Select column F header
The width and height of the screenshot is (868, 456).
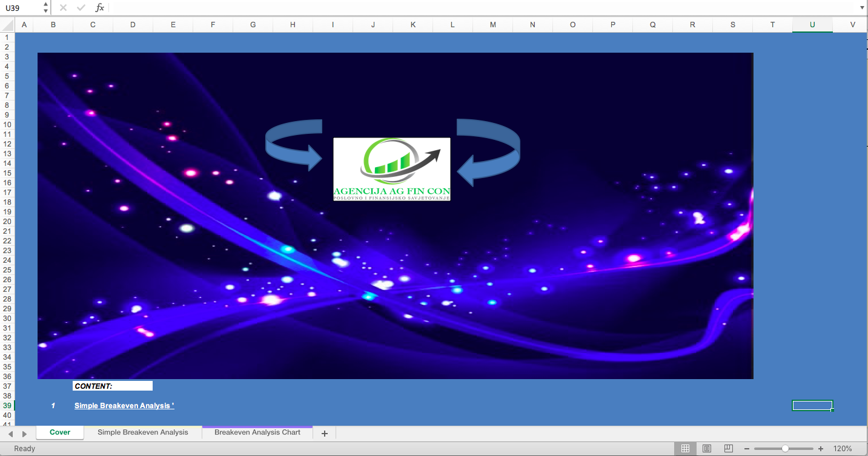point(213,25)
